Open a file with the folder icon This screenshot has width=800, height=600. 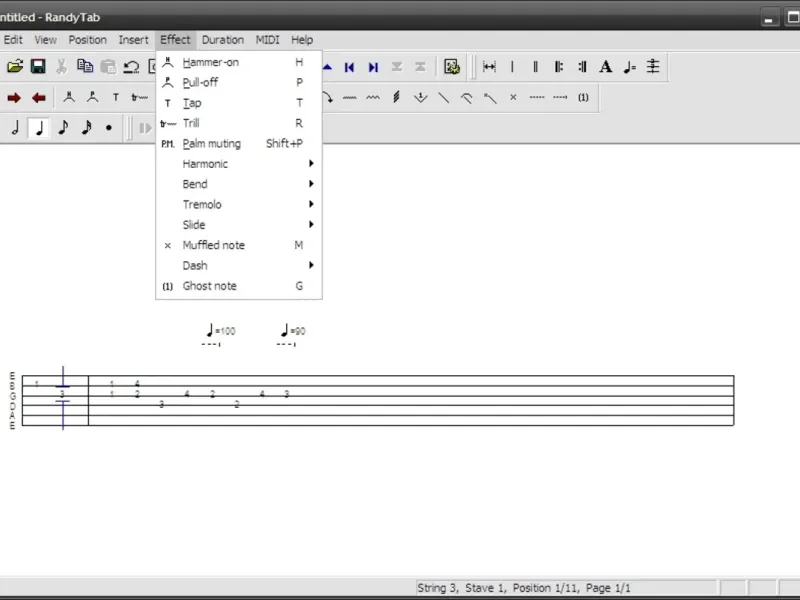[15, 66]
